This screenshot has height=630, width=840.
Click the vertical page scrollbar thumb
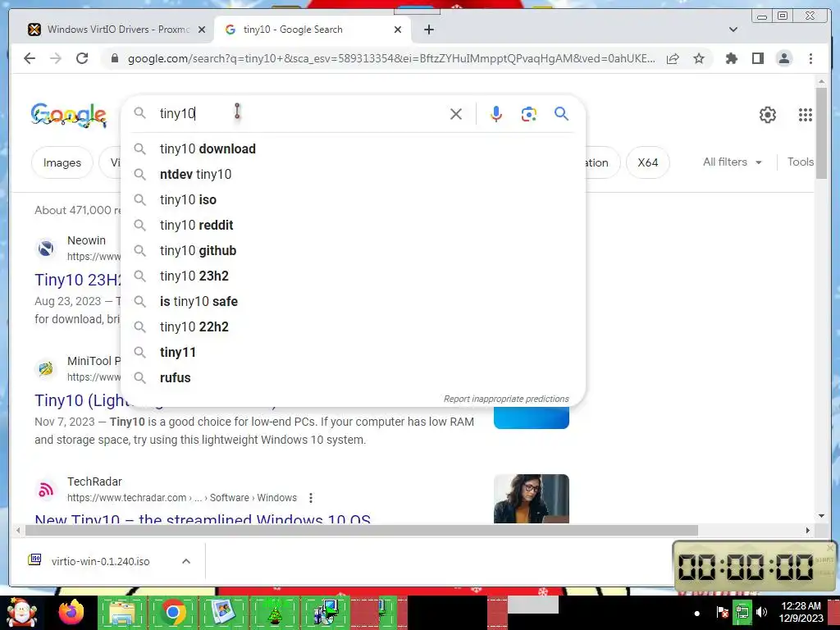[x=821, y=133]
